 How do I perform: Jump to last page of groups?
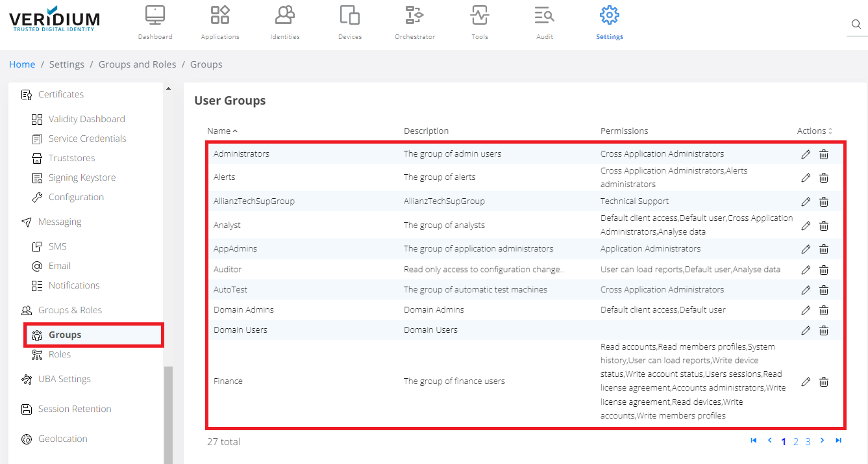point(838,441)
